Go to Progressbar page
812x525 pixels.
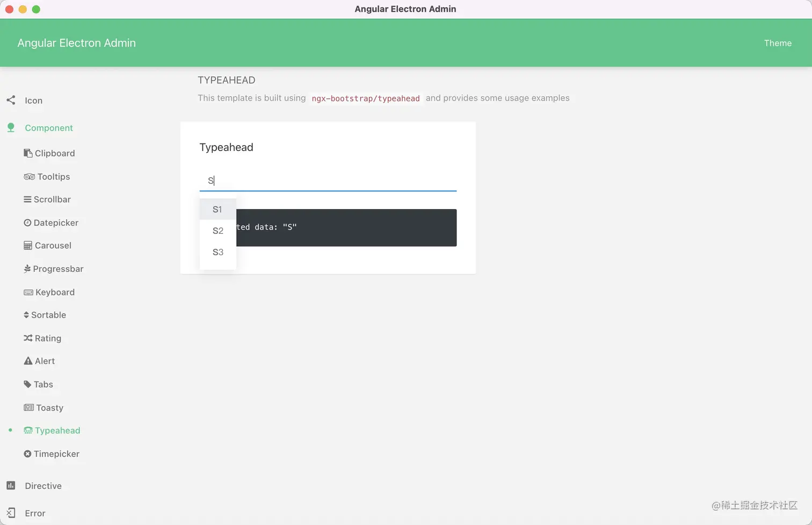pos(58,269)
